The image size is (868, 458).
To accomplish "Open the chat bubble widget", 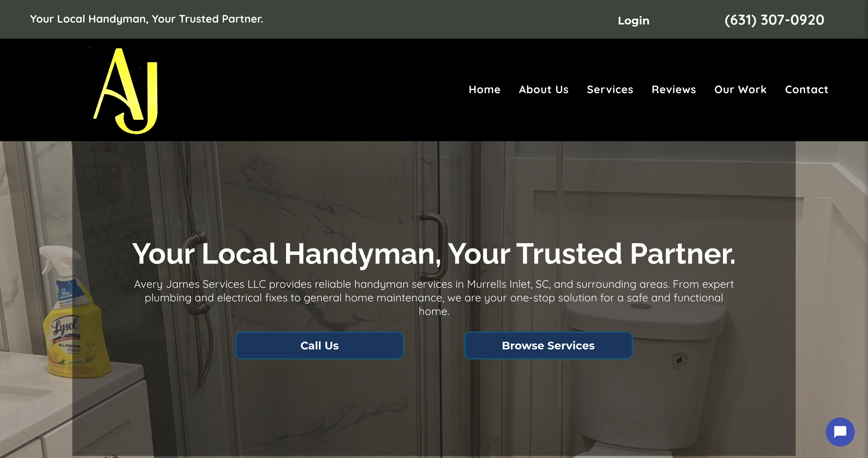I will (x=840, y=432).
